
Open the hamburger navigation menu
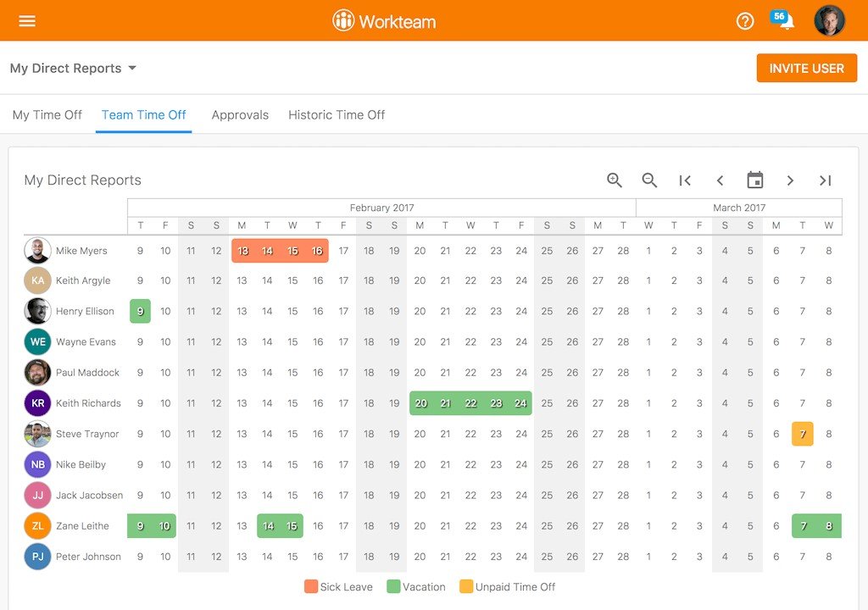pyautogui.click(x=26, y=21)
